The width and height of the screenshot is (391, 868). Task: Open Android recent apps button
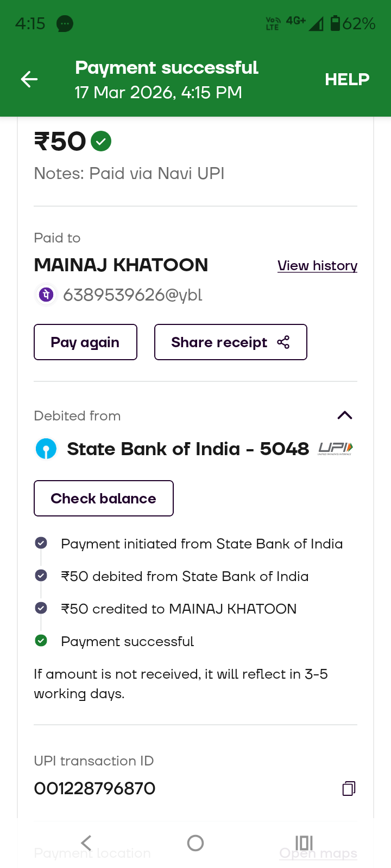click(304, 843)
